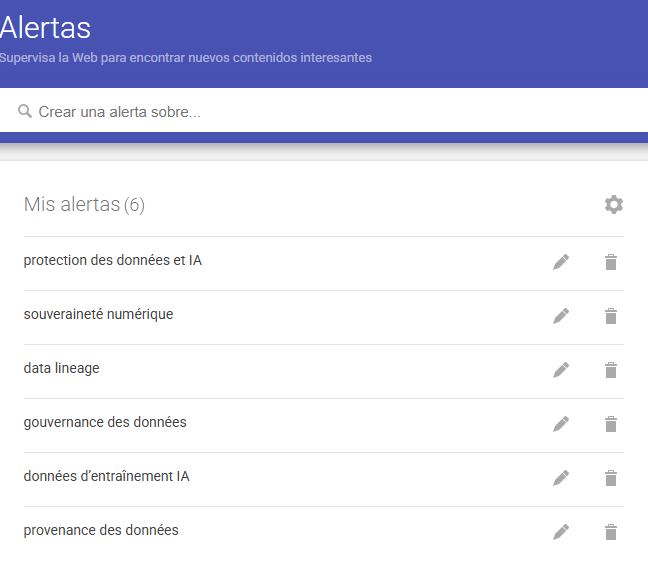This screenshot has width=648, height=571.
Task: Delete the 'protection des données et IA' alert
Action: click(x=611, y=262)
